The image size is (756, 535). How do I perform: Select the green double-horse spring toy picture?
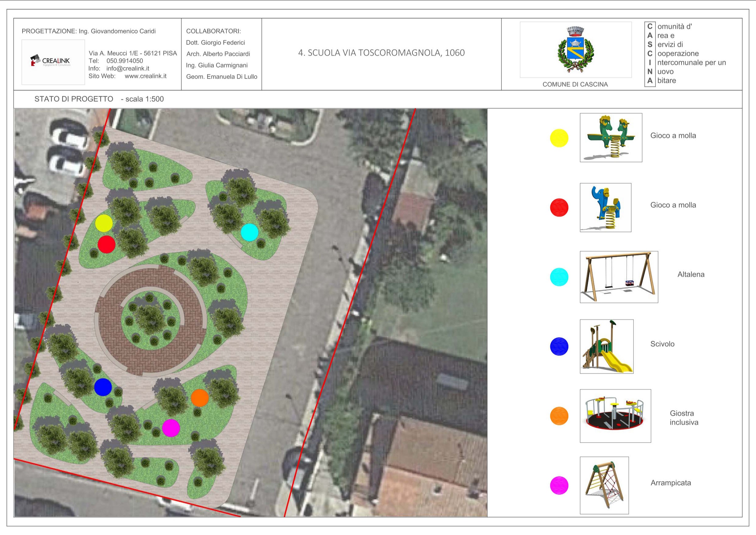611,137
